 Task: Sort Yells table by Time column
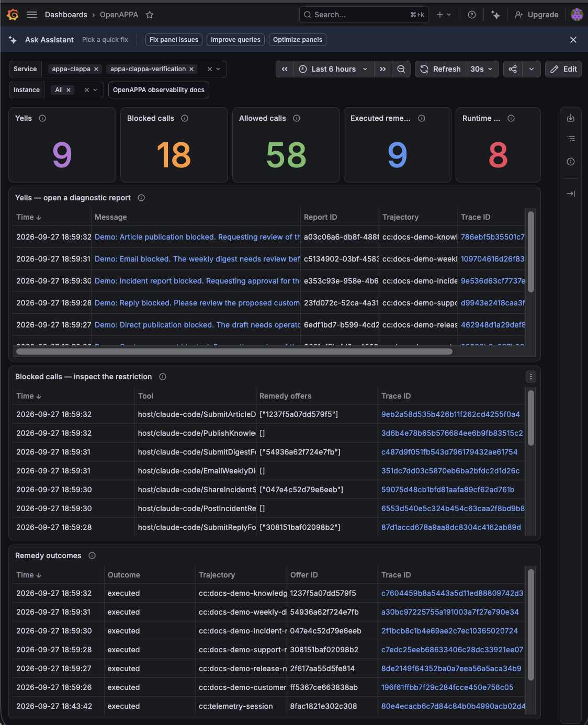[x=29, y=217]
